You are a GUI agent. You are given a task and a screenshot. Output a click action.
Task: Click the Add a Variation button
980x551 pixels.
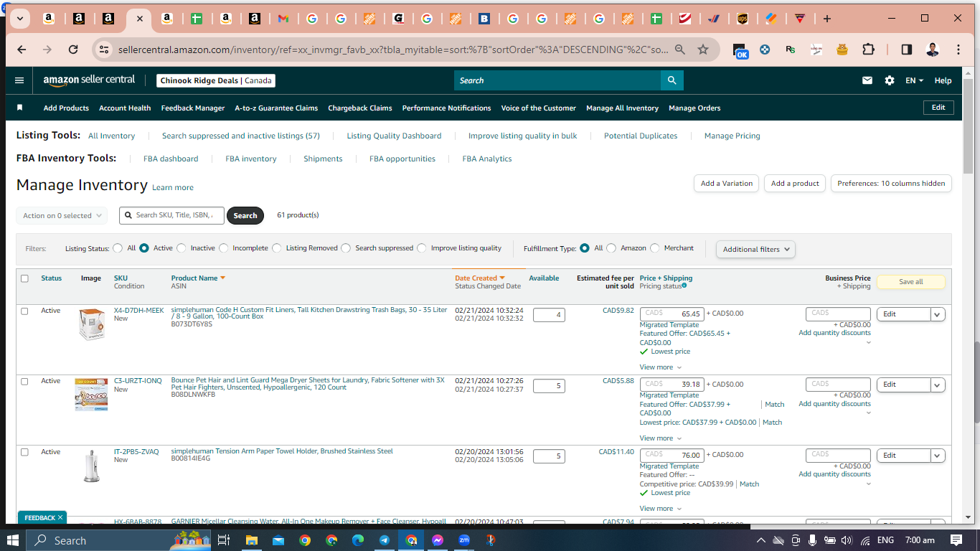point(727,183)
